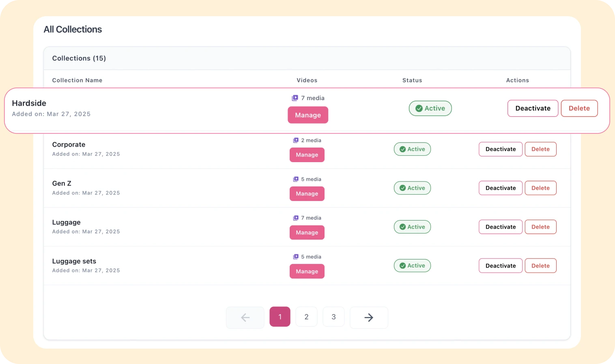The width and height of the screenshot is (615, 364).
Task: Delete the Gen Z collection
Action: 540,188
